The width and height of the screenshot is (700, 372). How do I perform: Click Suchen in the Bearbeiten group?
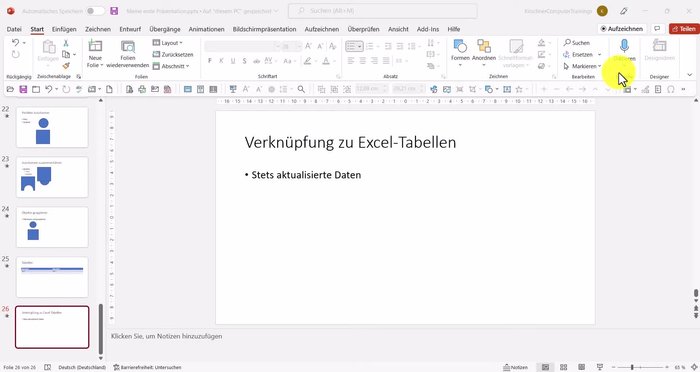point(576,43)
